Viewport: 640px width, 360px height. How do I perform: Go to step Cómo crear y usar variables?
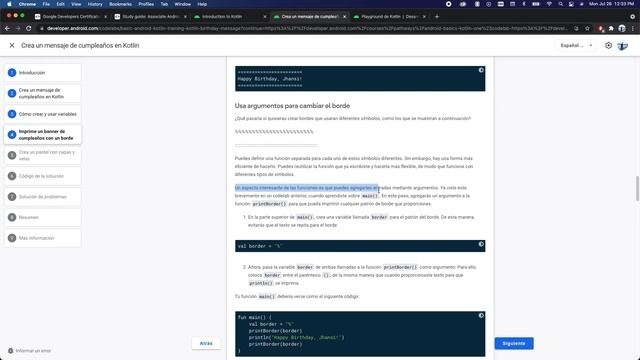[43, 114]
